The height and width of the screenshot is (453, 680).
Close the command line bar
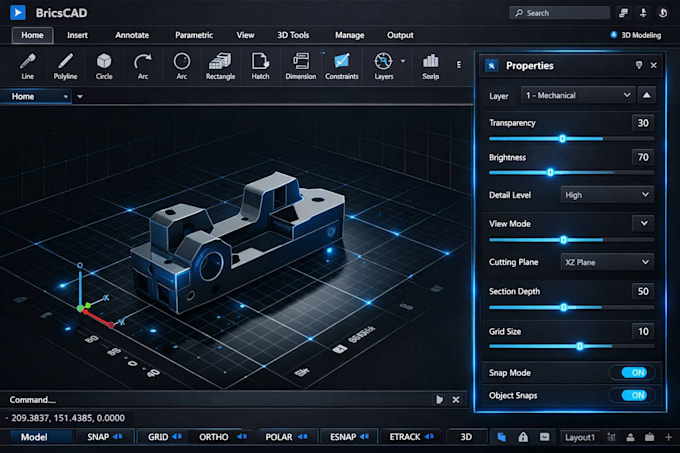pos(456,399)
